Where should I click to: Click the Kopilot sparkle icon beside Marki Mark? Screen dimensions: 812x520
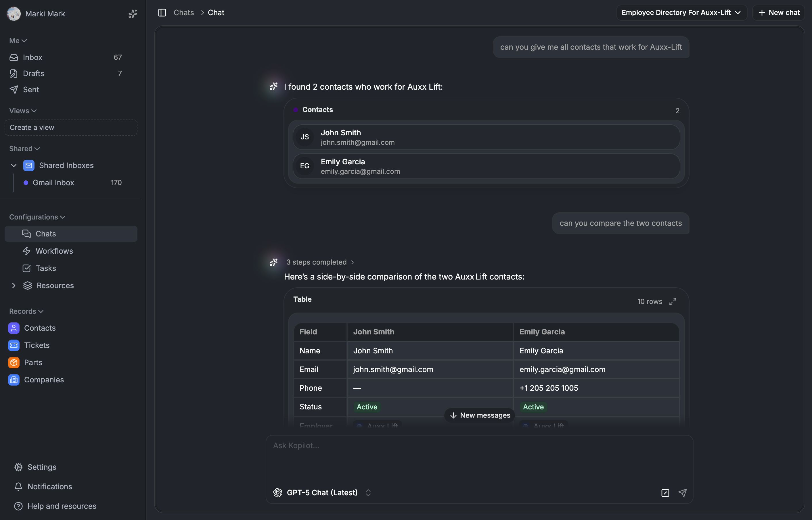[133, 14]
